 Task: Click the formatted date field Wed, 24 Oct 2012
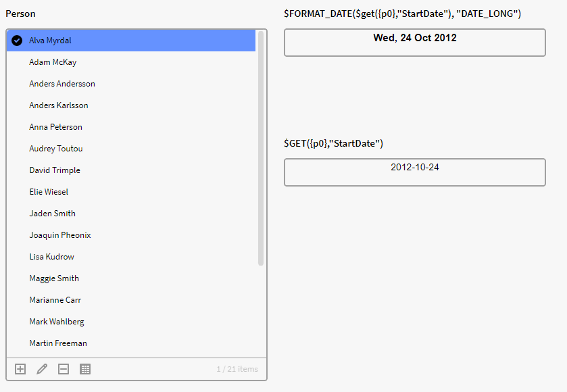pyautogui.click(x=414, y=42)
